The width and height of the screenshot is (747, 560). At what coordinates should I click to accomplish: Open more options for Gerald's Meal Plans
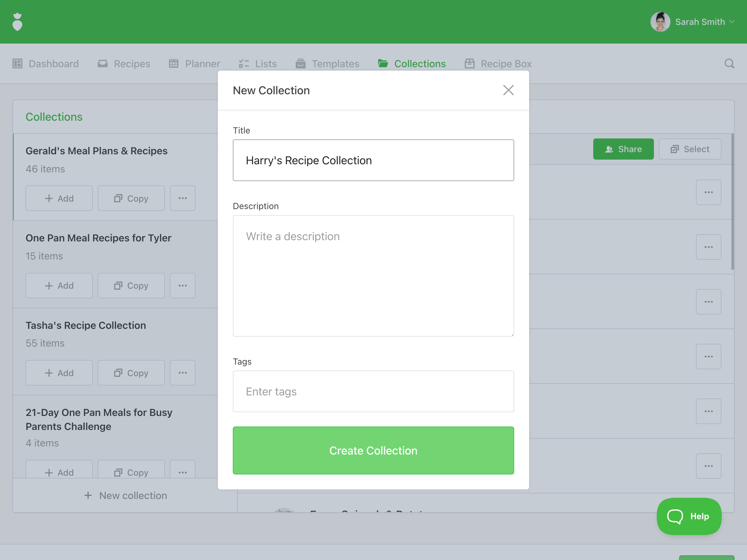tap(182, 198)
